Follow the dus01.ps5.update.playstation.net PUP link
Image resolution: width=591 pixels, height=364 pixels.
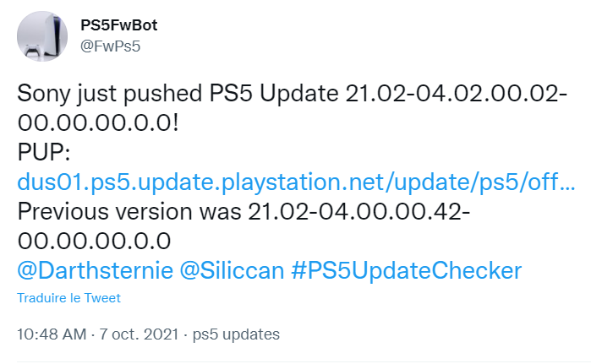tap(296, 182)
